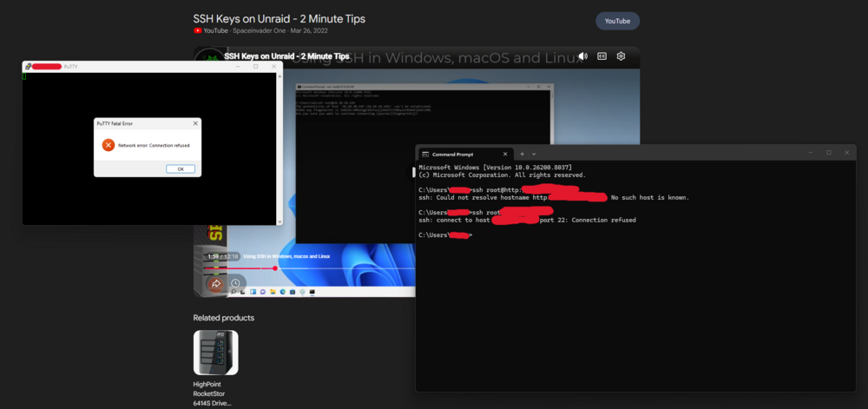
Task: Click the Microsoft Windows version line
Action: (x=496, y=167)
